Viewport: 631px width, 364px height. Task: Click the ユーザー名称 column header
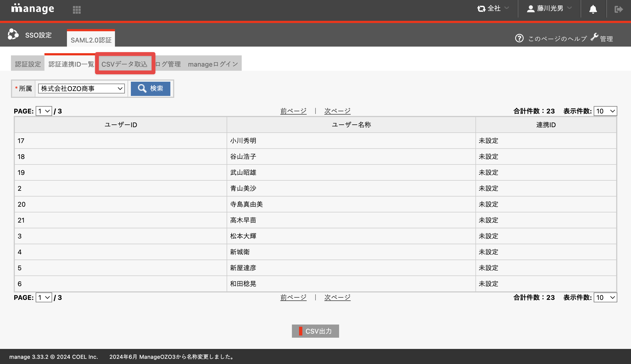click(x=351, y=125)
